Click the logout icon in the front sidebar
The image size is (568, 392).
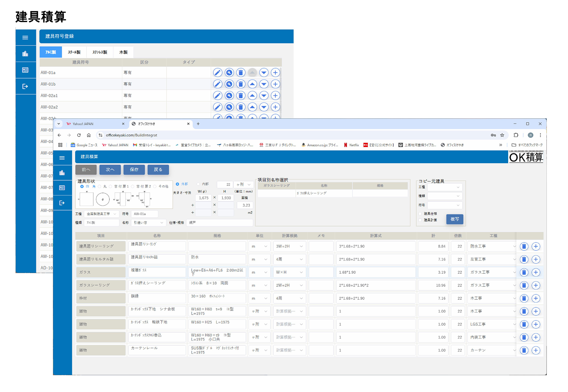point(62,203)
